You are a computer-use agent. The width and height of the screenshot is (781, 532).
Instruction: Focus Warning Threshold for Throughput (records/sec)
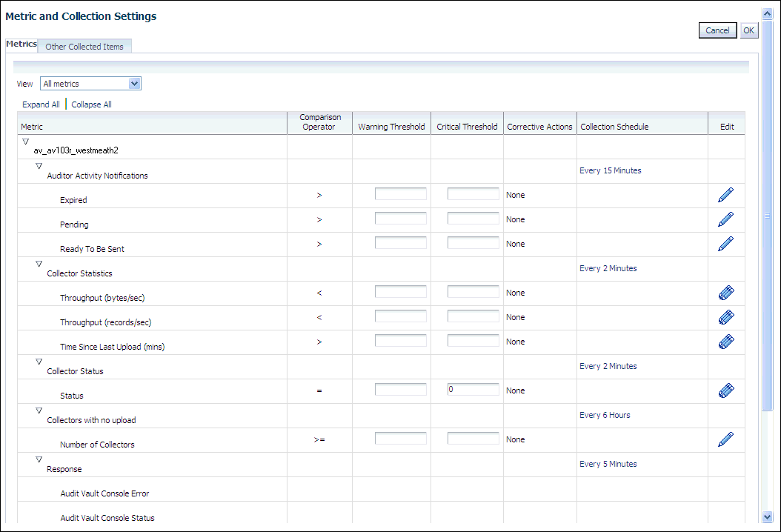click(x=400, y=316)
